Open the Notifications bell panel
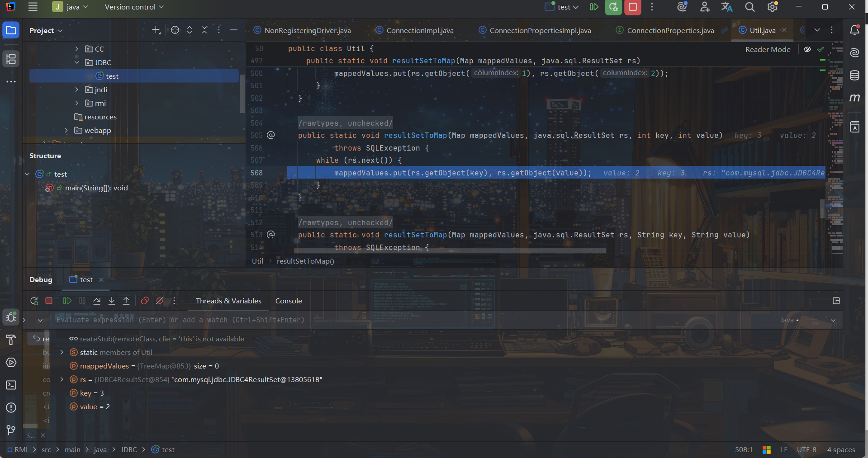868x458 pixels. click(x=854, y=30)
